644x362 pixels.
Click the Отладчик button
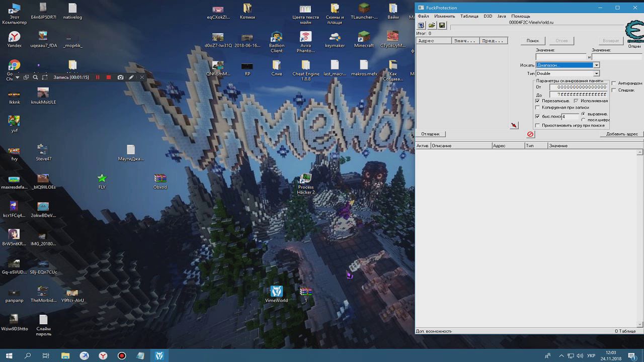(431, 134)
